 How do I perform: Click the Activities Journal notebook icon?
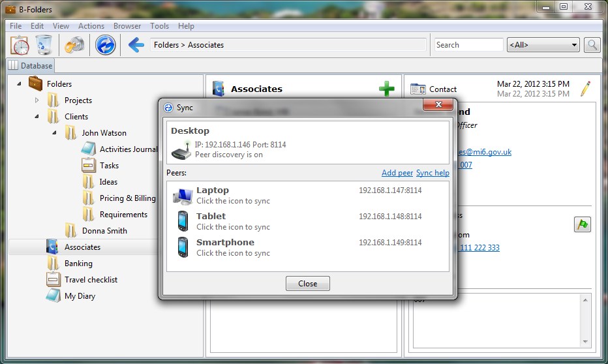(x=89, y=149)
